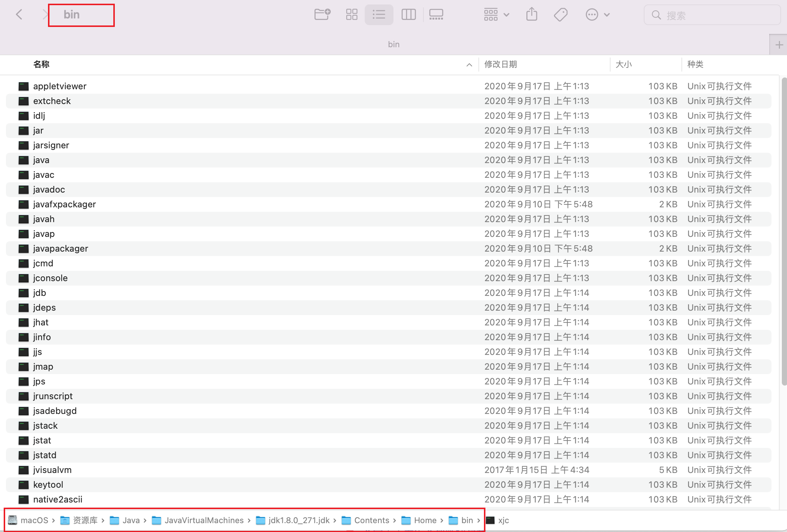Screen dimensions: 787x532
Task: Select the extcheck file icon
Action: click(x=24, y=101)
